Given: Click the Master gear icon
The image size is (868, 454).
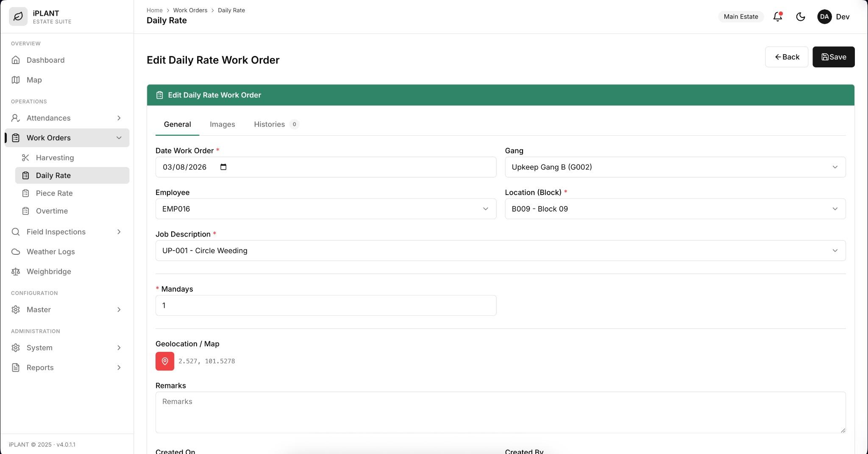Looking at the screenshot, I should [16, 309].
